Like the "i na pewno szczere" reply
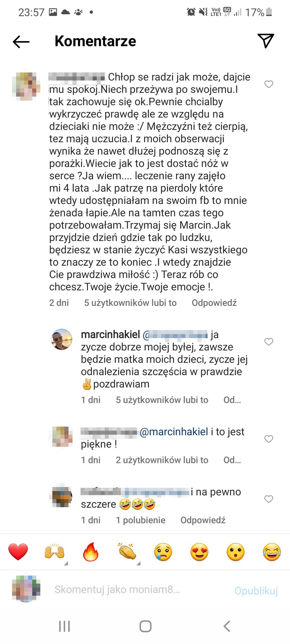This screenshot has height=644, width=290. (269, 499)
